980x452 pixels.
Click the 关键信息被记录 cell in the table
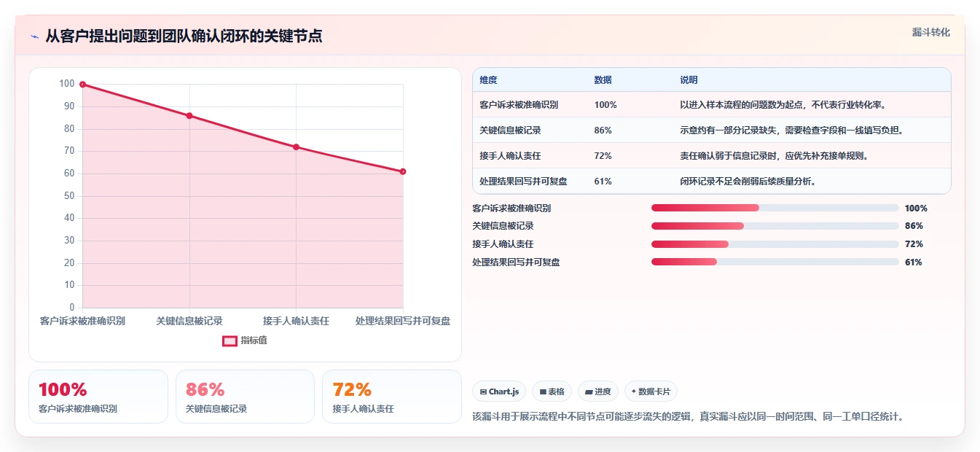coord(510,130)
